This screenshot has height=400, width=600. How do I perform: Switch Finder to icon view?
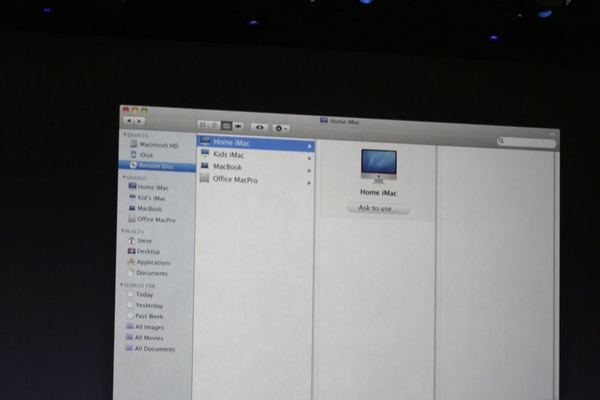pyautogui.click(x=203, y=125)
